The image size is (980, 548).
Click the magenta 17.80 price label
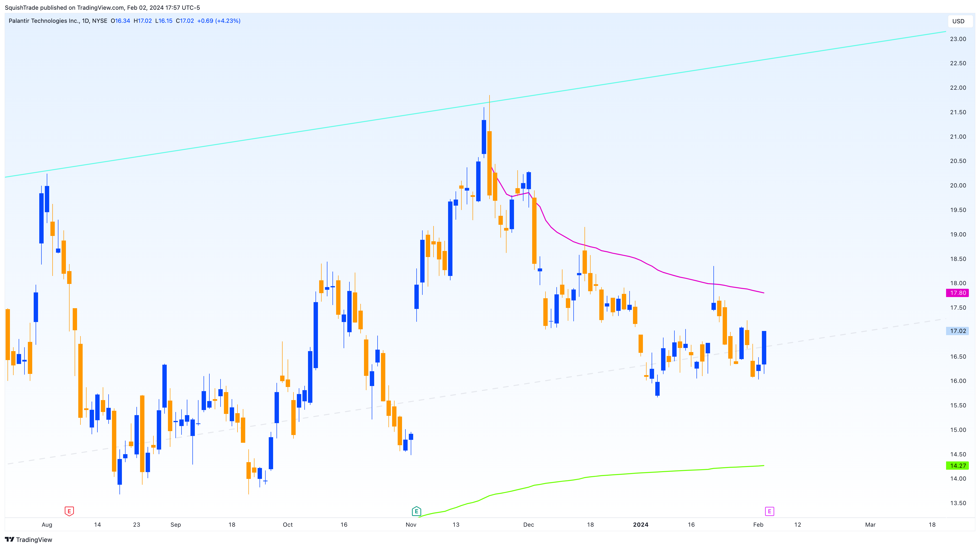[x=957, y=293]
